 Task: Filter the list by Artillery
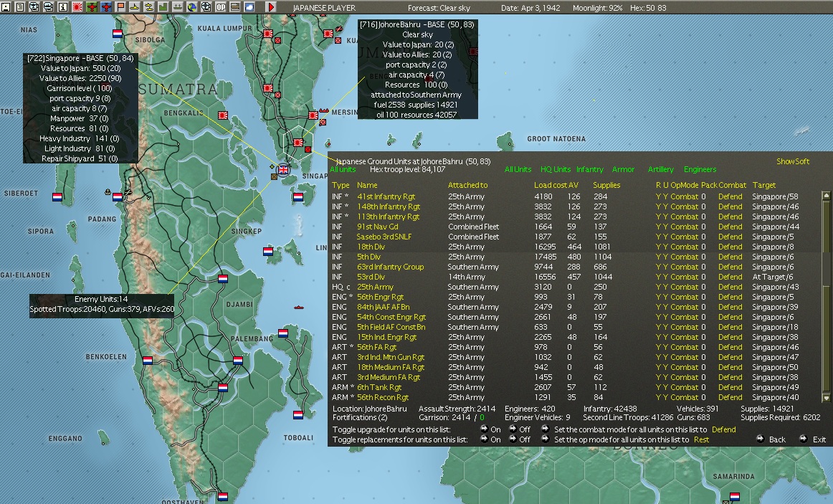coord(660,169)
